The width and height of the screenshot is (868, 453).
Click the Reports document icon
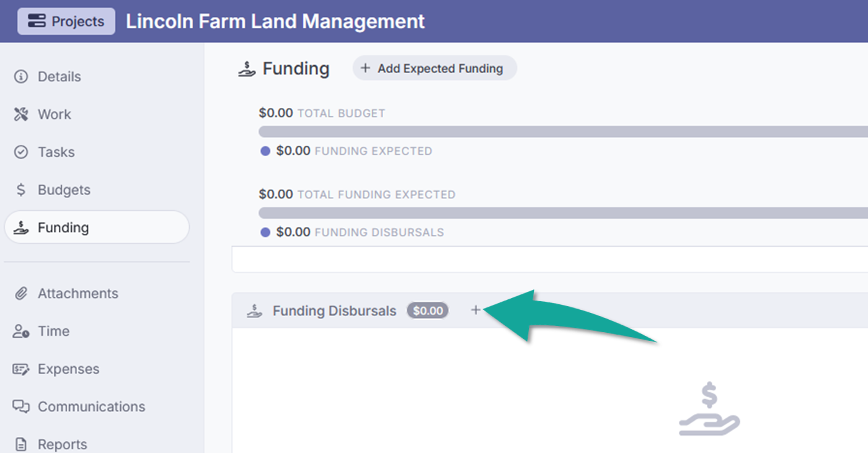21,444
